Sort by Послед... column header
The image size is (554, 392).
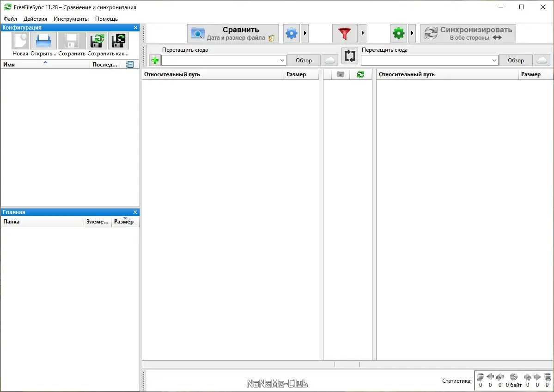point(104,65)
